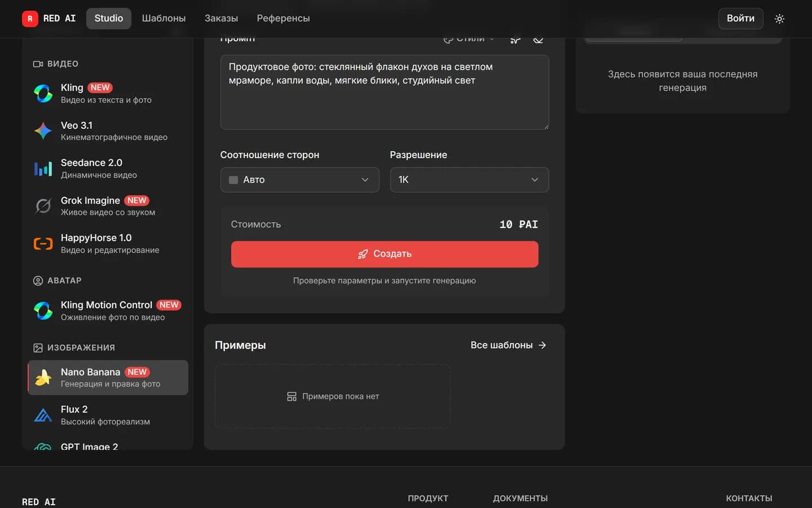812x508 pixels.
Task: Choose the Seedance 2.0 bars icon
Action: (43, 168)
